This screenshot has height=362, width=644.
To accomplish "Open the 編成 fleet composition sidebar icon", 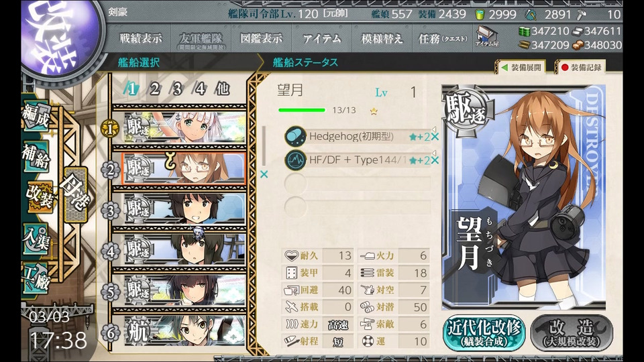I will pyautogui.click(x=37, y=116).
